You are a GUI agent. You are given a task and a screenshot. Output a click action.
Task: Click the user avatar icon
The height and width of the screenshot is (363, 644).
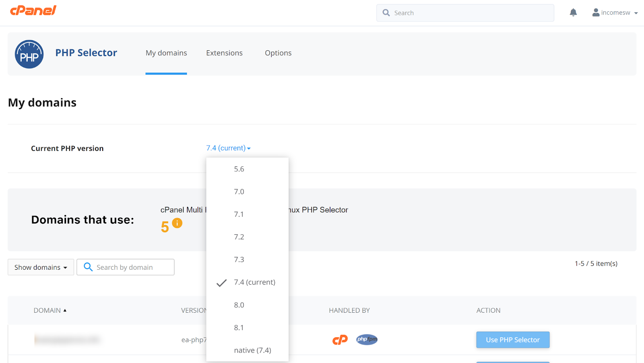point(596,13)
